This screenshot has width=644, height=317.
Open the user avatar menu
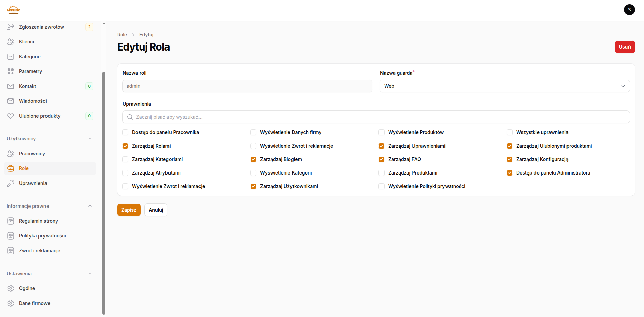point(629,10)
